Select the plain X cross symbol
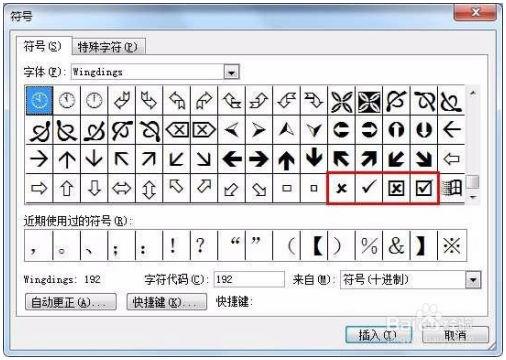The image size is (506, 360). click(x=341, y=188)
